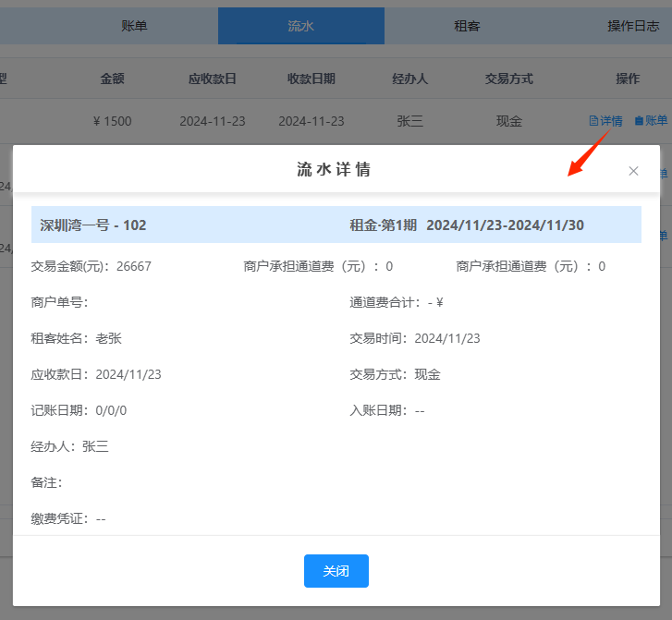Close the 流水详情 dialog with the X icon
672x620 pixels.
click(x=633, y=171)
